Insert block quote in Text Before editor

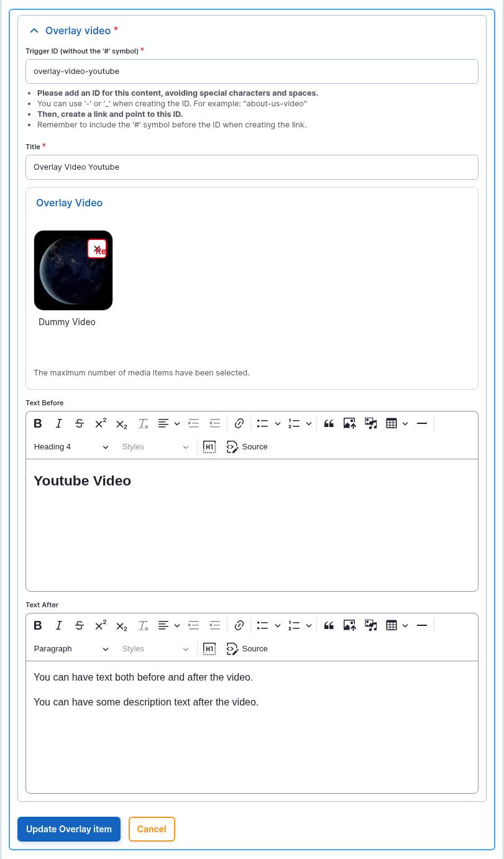[x=329, y=423]
